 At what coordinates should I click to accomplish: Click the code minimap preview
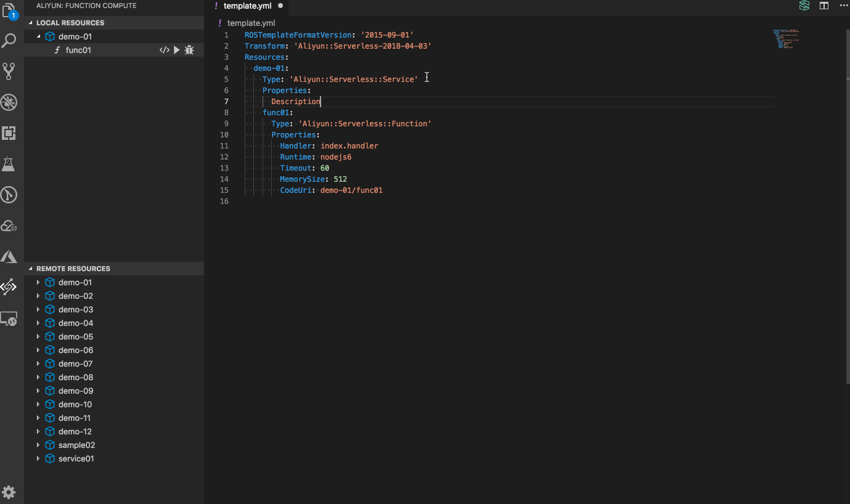pyautogui.click(x=786, y=38)
